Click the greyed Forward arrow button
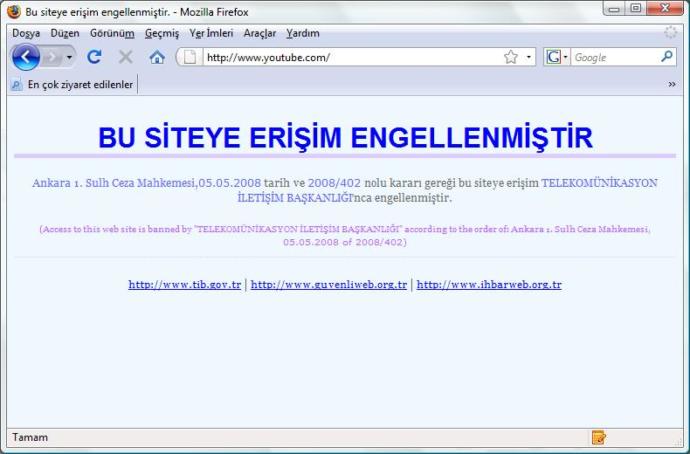Screen dimensions: 690x454 click(x=52, y=57)
